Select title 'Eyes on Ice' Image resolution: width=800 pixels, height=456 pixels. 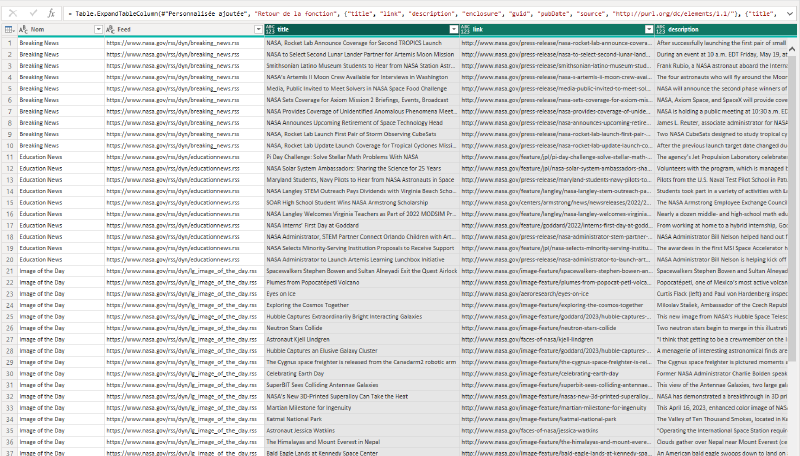[362, 294]
